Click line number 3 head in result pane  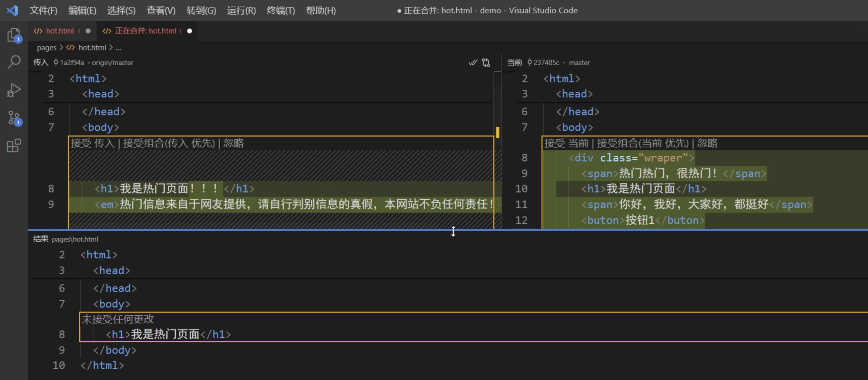click(x=62, y=270)
